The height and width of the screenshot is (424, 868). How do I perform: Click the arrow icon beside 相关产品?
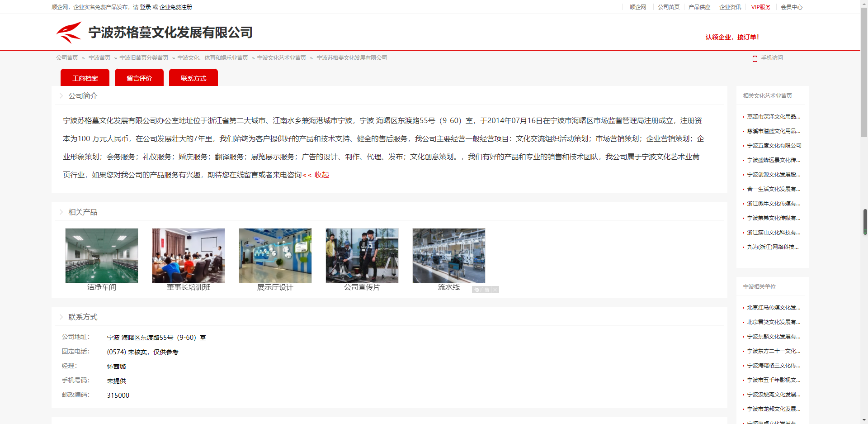click(x=61, y=212)
